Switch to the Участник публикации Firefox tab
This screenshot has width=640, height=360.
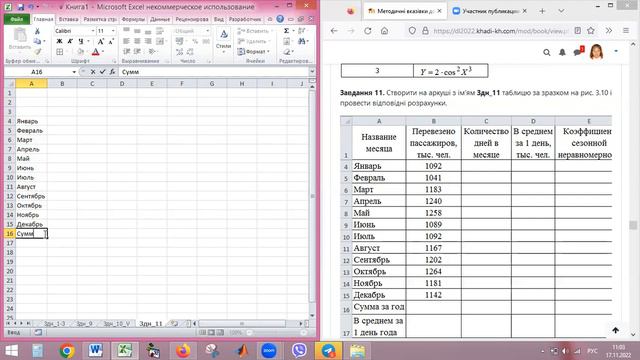point(489,11)
